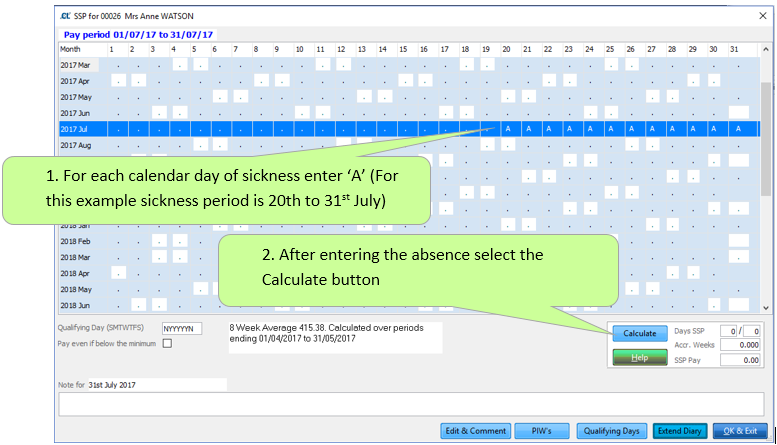Close the SSP window
Image resolution: width=777 pixels, height=445 pixels.
coord(763,16)
